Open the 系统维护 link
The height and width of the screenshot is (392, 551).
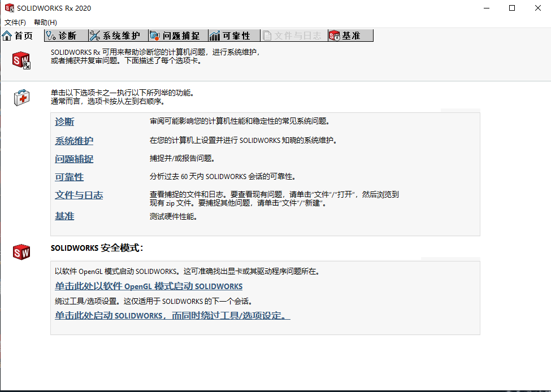(x=74, y=141)
